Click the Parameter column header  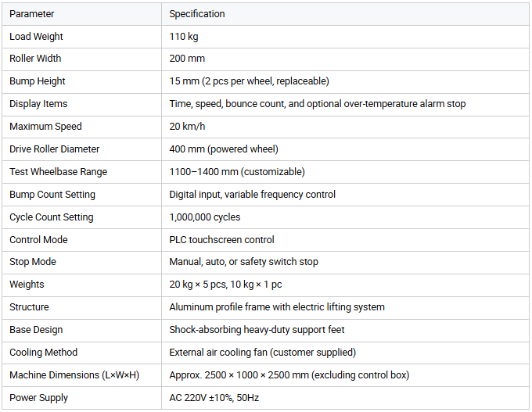tap(31, 14)
